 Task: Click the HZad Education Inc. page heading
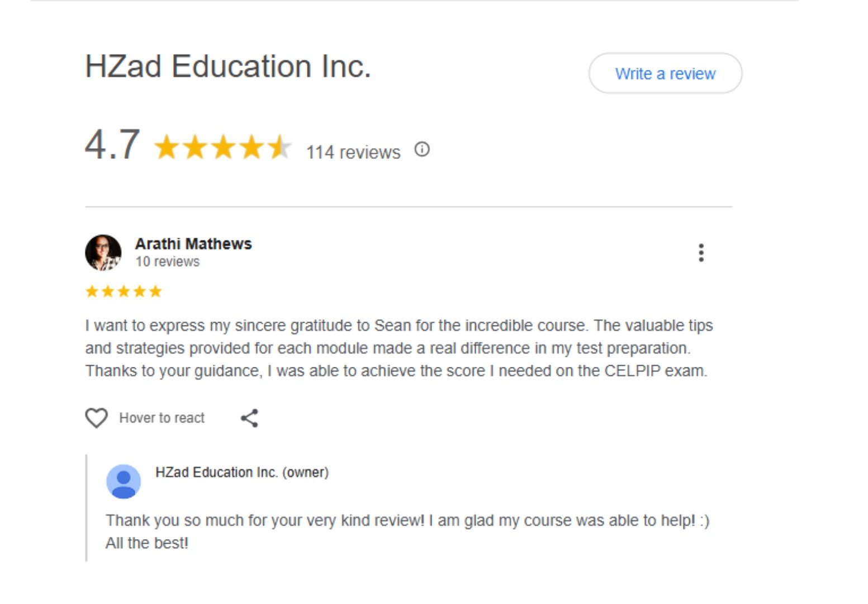coord(227,67)
